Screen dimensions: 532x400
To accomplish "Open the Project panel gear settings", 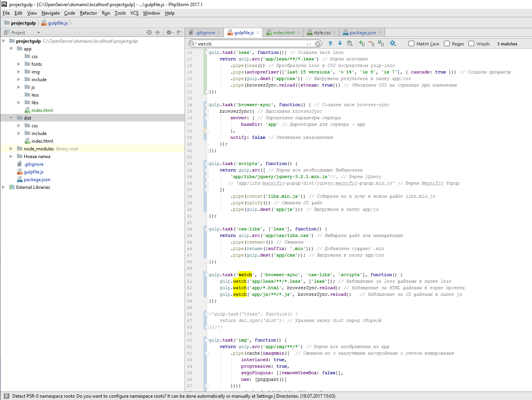I will pos(169,33).
